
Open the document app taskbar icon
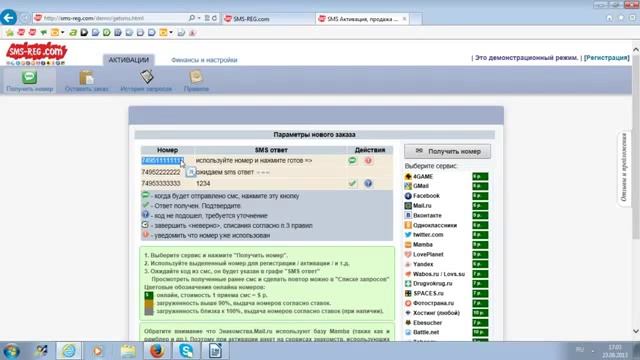pos(215,351)
